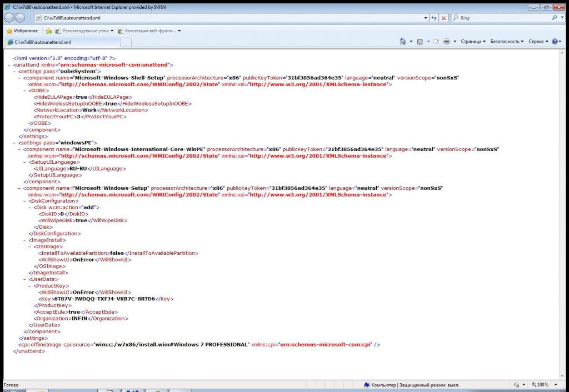The width and height of the screenshot is (569, 392).
Task: Click the ProtectYourPC value 3
Action: [x=78, y=117]
